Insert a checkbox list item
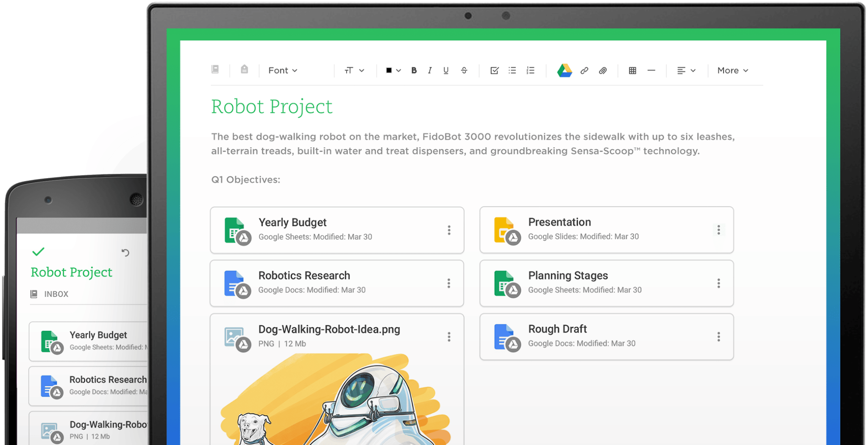 (494, 70)
